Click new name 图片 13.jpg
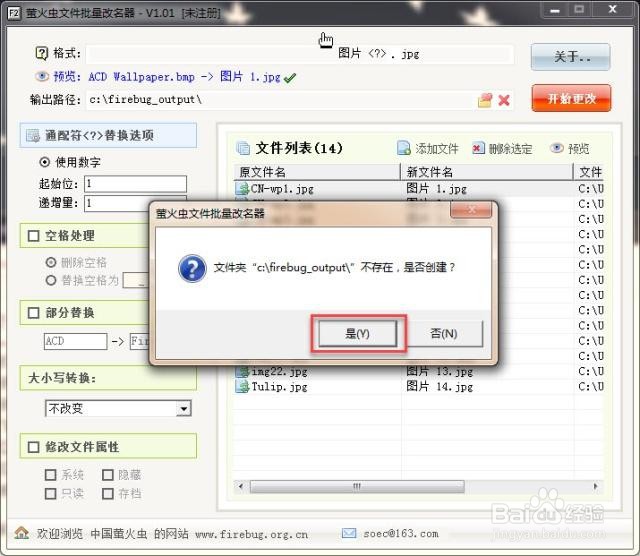 pos(440,371)
